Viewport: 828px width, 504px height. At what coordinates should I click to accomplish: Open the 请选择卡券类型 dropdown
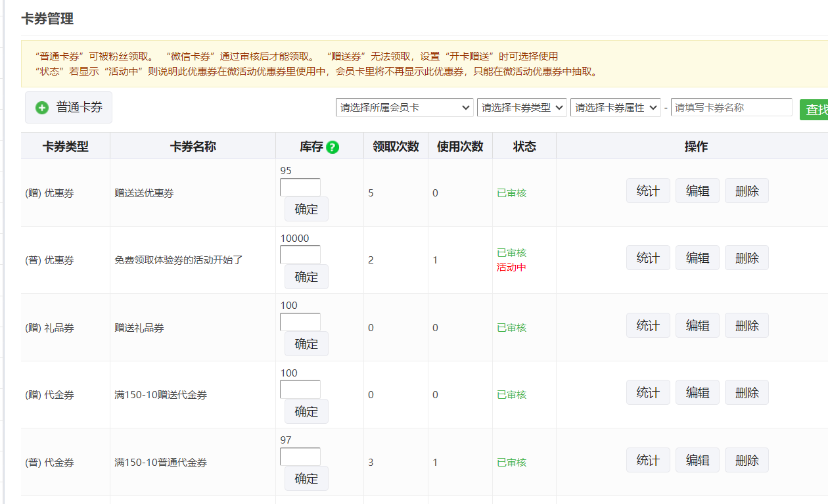click(x=522, y=108)
